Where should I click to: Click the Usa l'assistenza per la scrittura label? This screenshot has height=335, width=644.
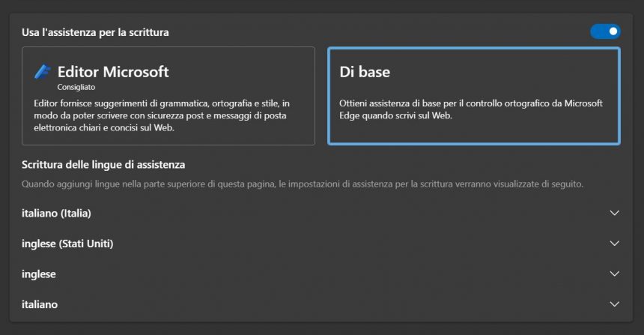(95, 32)
